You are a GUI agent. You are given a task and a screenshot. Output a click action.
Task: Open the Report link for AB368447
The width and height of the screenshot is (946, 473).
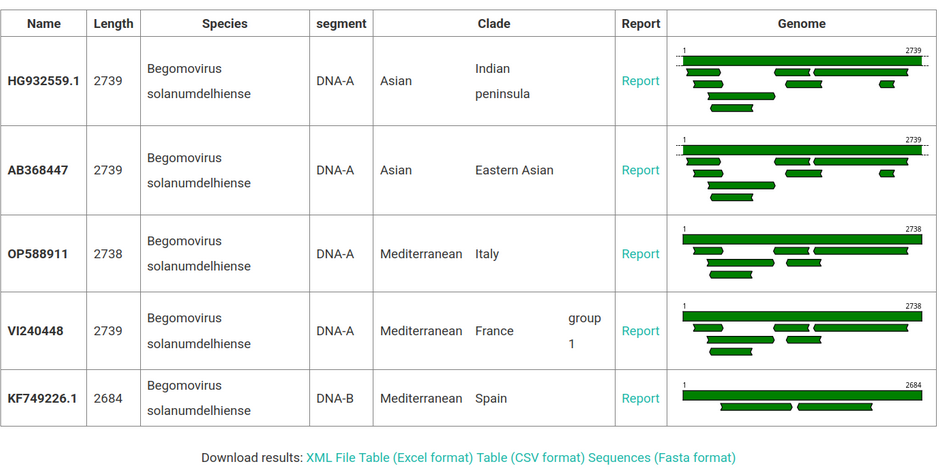click(640, 170)
